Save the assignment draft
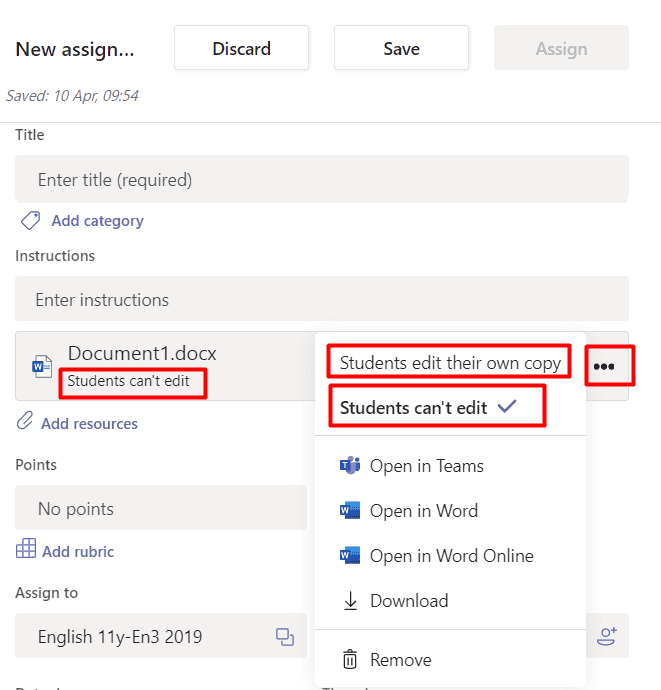Viewport: 661px width, 690px height. [401, 48]
